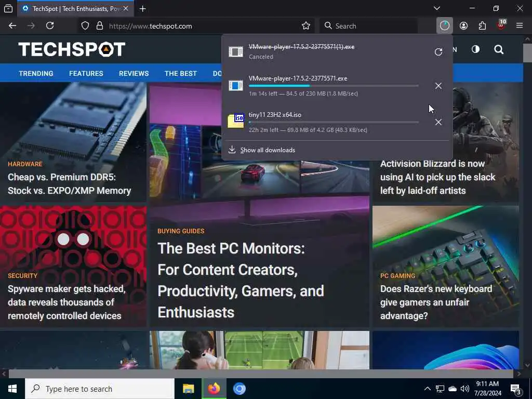Click the SECURITY category label

point(22,275)
